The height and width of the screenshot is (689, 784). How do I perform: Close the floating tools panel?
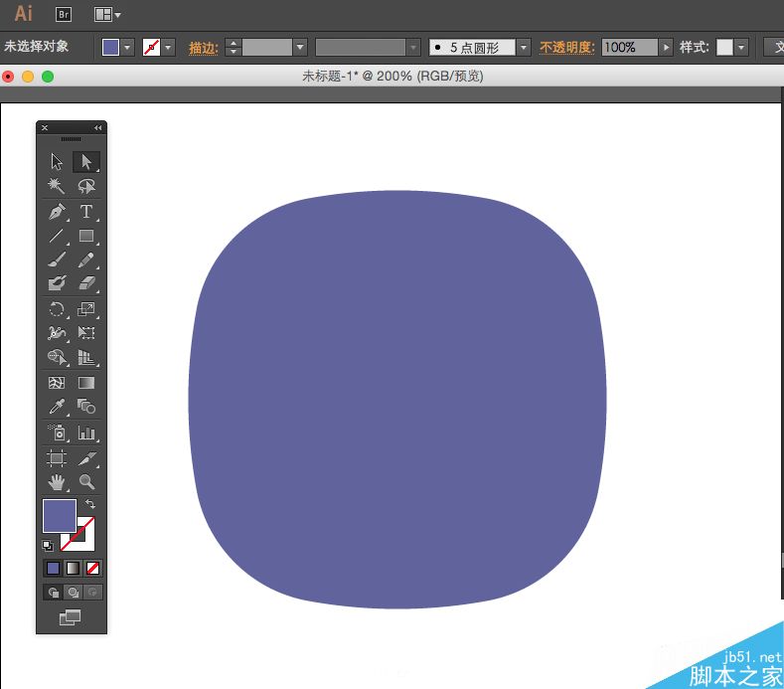pos(45,128)
